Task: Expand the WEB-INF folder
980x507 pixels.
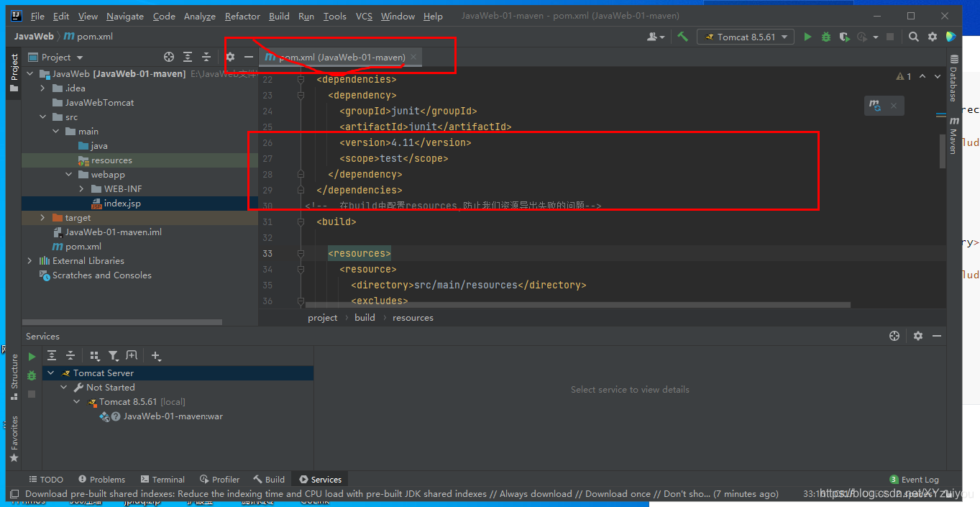Action: (82, 188)
